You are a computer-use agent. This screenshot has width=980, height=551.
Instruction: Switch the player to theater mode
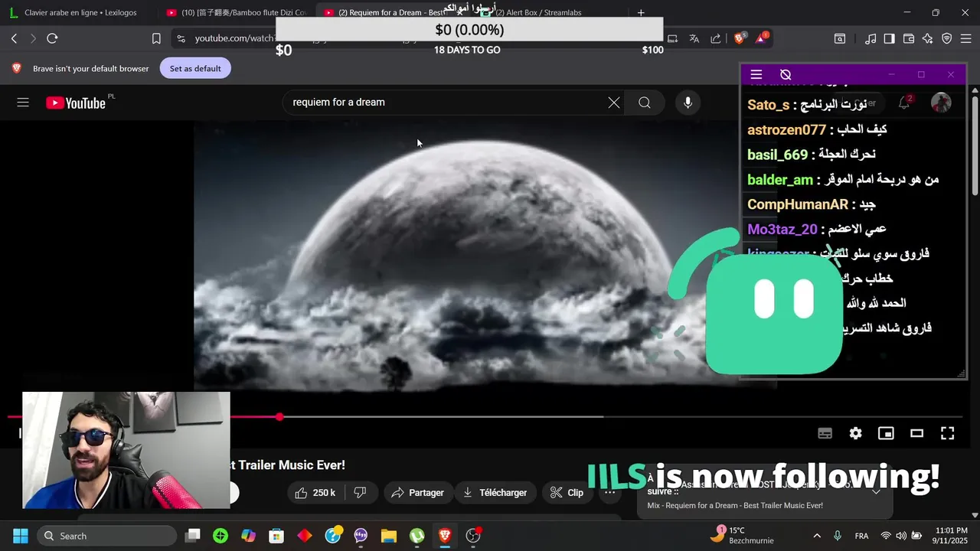coord(916,433)
